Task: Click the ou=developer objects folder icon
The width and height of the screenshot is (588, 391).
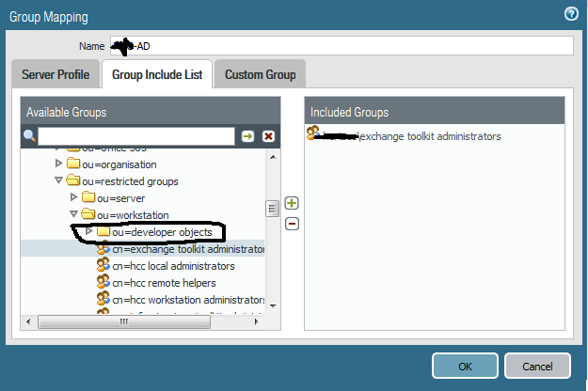Action: click(x=103, y=231)
